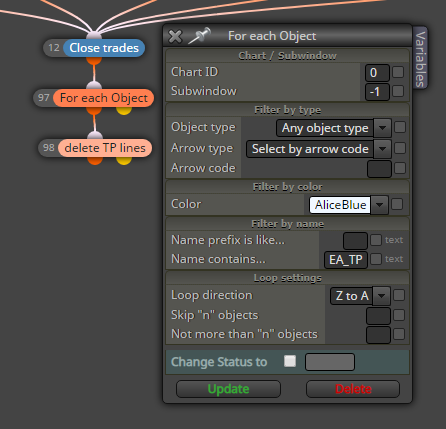Click block number 98 badge
This screenshot has width=446, height=429.
[49, 148]
